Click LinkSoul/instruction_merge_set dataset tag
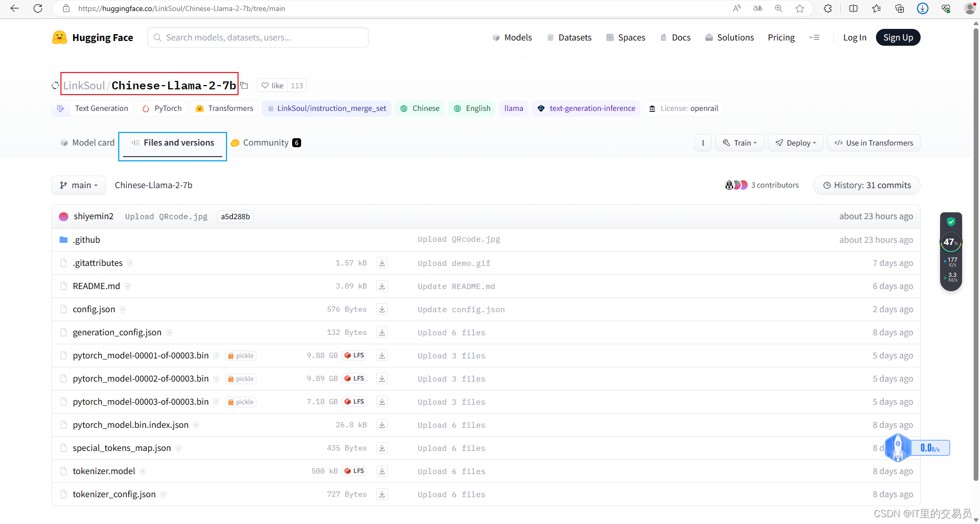 click(327, 108)
